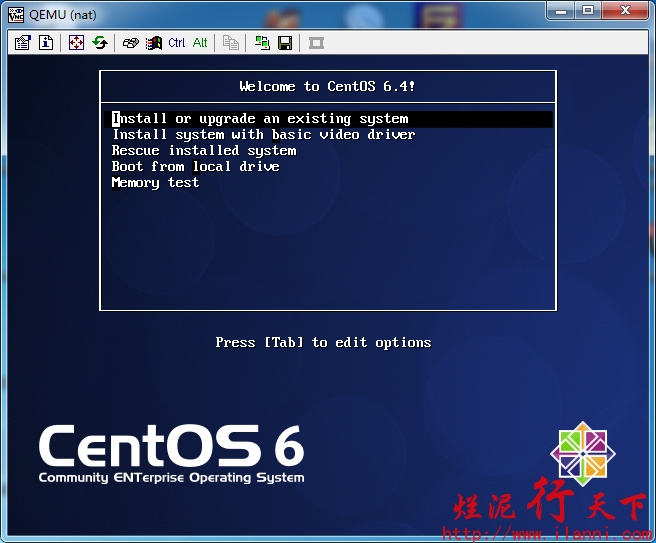Select 'Boot from local drive' option
Image resolution: width=656 pixels, height=543 pixels.
pyautogui.click(x=196, y=167)
